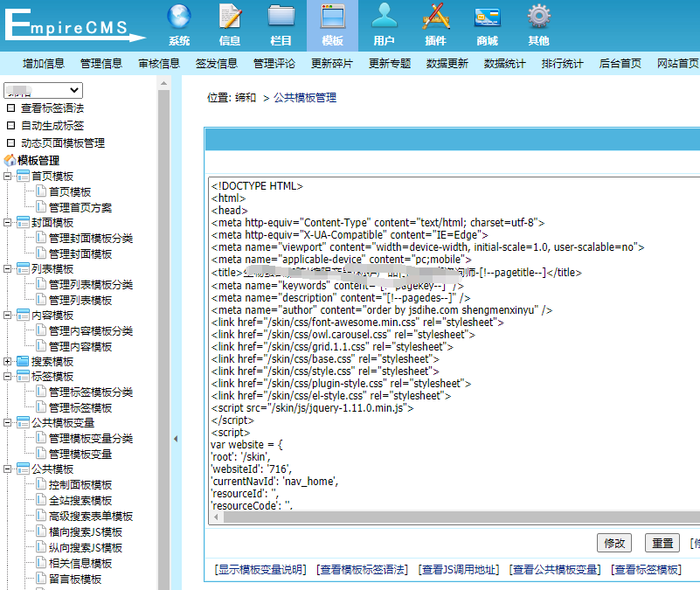The image size is (700, 590).
Task: Go to 增加信息 menu item
Action: coord(44,64)
